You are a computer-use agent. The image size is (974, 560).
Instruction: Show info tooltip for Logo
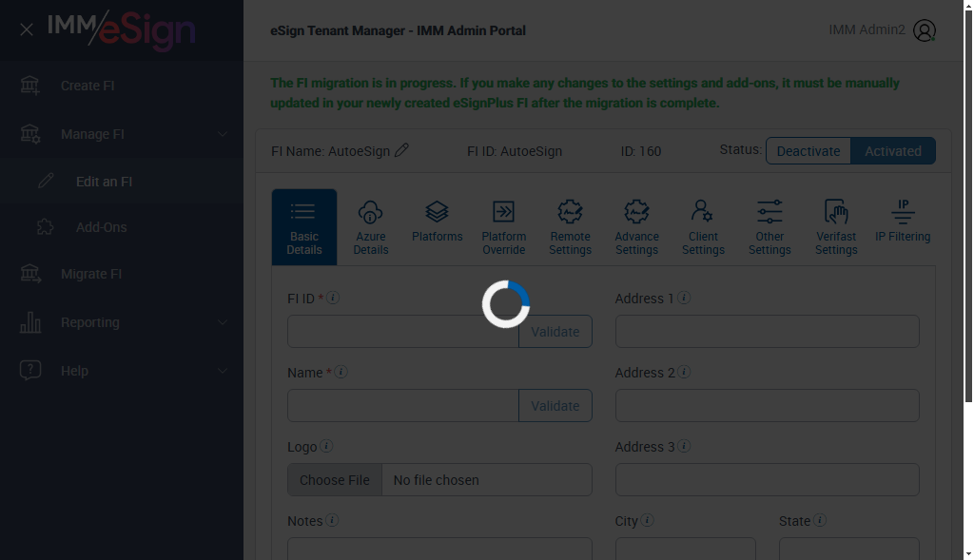coord(326,446)
